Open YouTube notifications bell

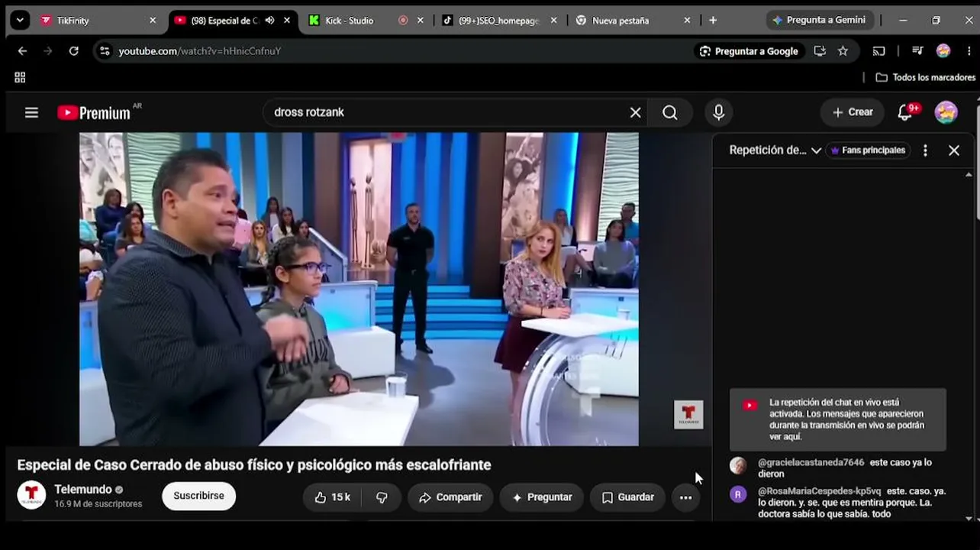click(x=906, y=112)
